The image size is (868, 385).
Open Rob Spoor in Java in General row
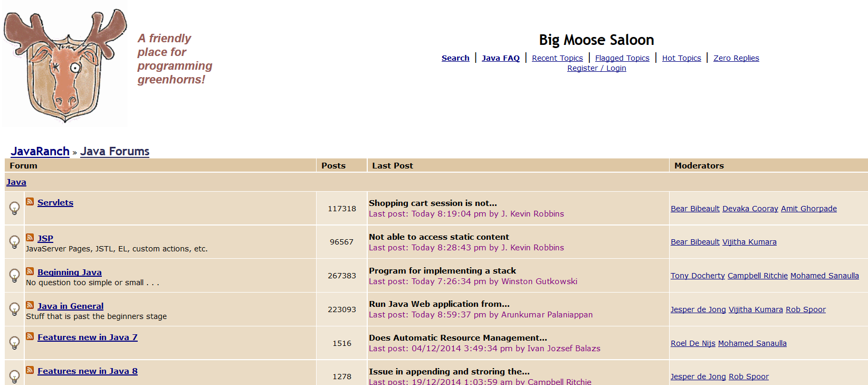pos(806,309)
